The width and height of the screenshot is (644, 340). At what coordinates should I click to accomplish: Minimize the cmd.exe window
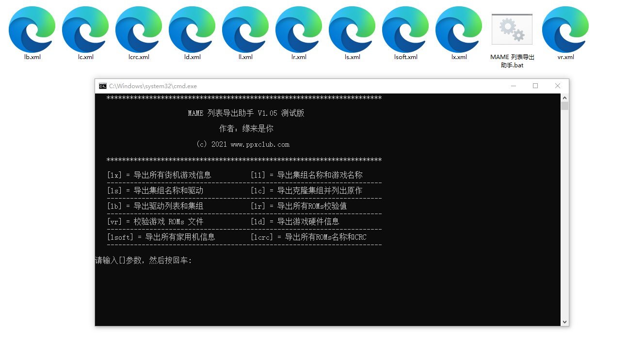(514, 86)
